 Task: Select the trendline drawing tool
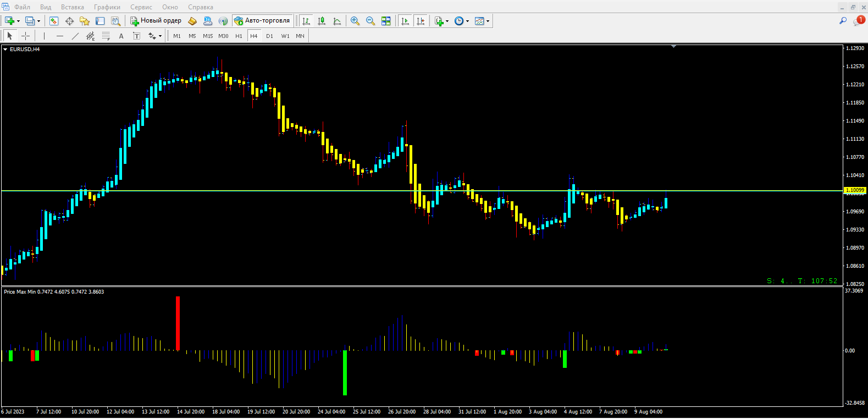point(75,36)
